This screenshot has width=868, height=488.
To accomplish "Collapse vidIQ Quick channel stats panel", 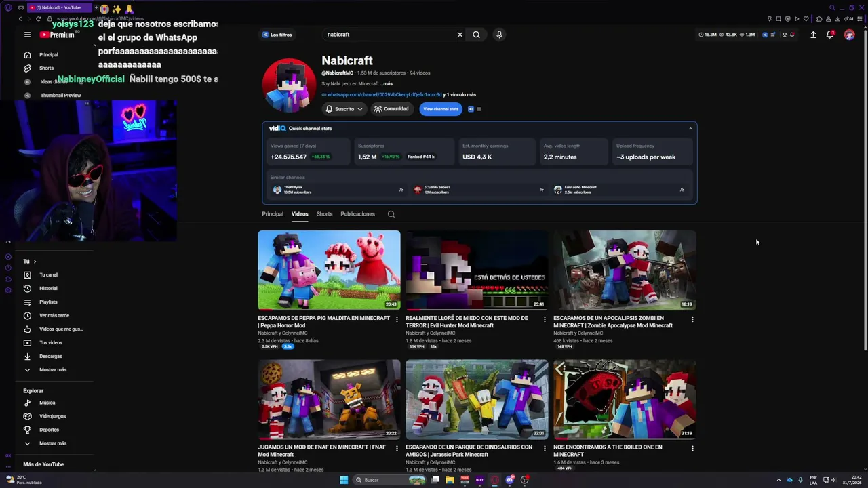I will 690,129.
